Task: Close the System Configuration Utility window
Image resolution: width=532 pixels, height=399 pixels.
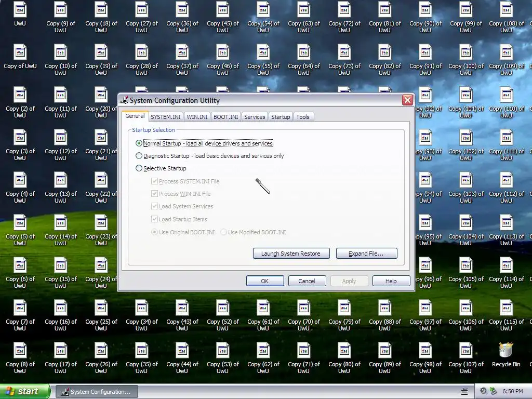Action: pos(407,100)
